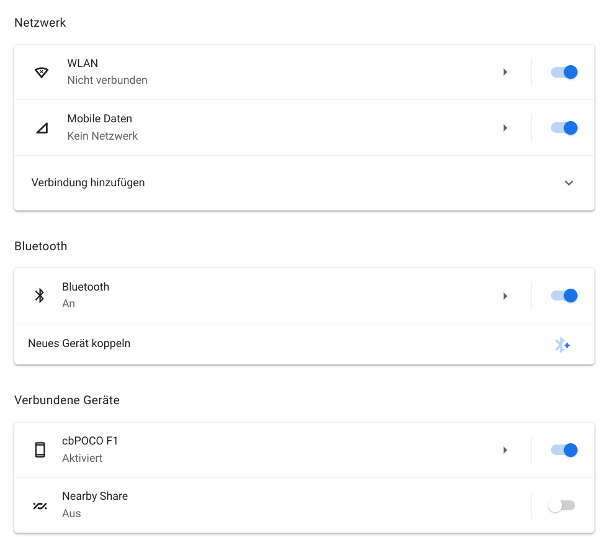600x537 pixels.
Task: Open Bluetooth submenu arrow
Action: [x=505, y=296]
